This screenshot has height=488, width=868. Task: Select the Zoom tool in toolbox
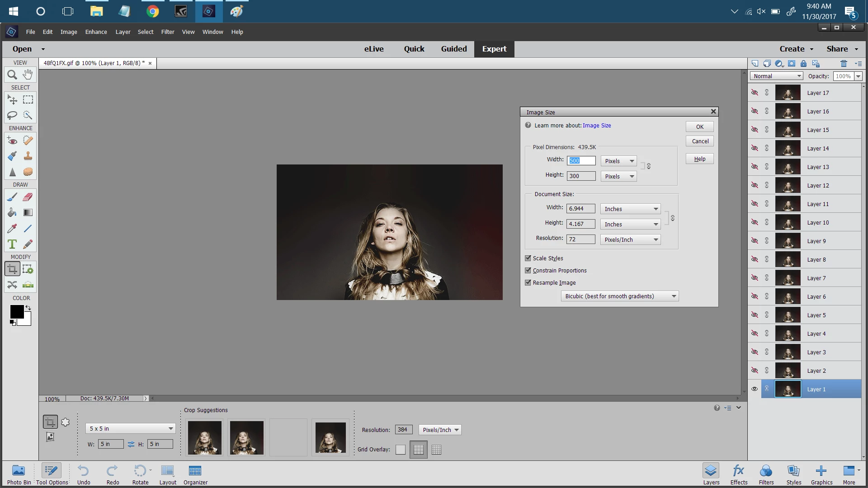[12, 75]
